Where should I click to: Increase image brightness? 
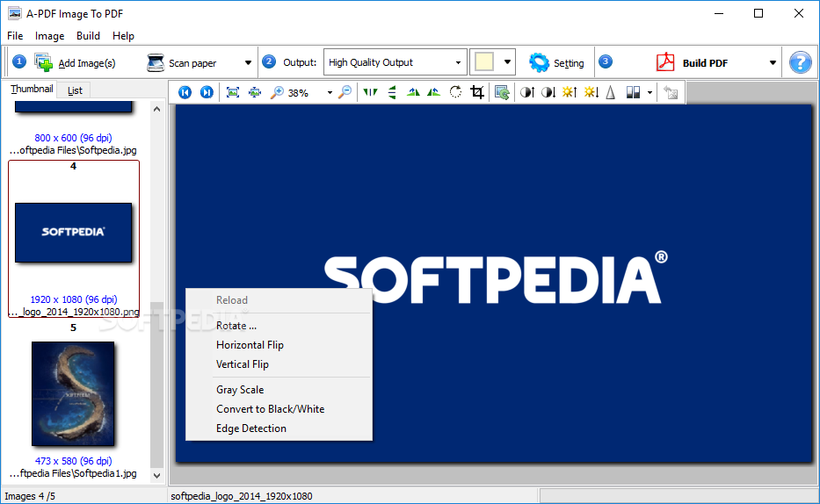(x=570, y=92)
